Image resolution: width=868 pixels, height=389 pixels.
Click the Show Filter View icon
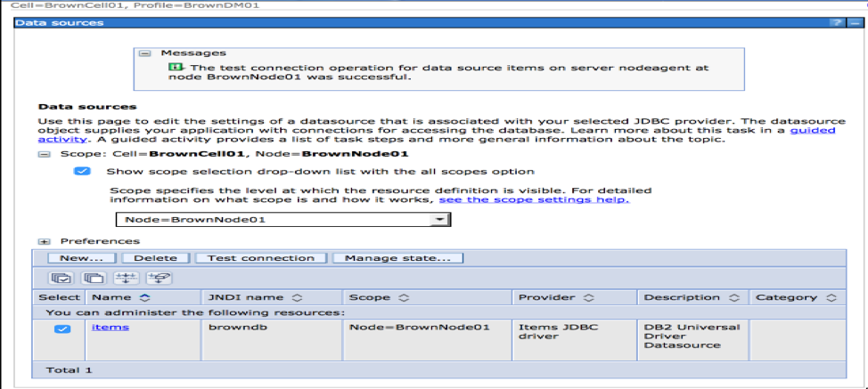pos(127,278)
